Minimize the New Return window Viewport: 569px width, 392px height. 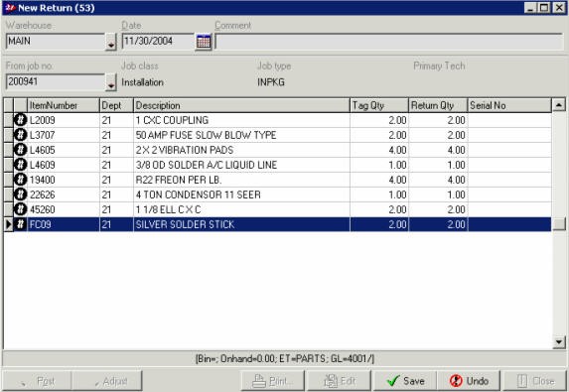pyautogui.click(x=530, y=8)
